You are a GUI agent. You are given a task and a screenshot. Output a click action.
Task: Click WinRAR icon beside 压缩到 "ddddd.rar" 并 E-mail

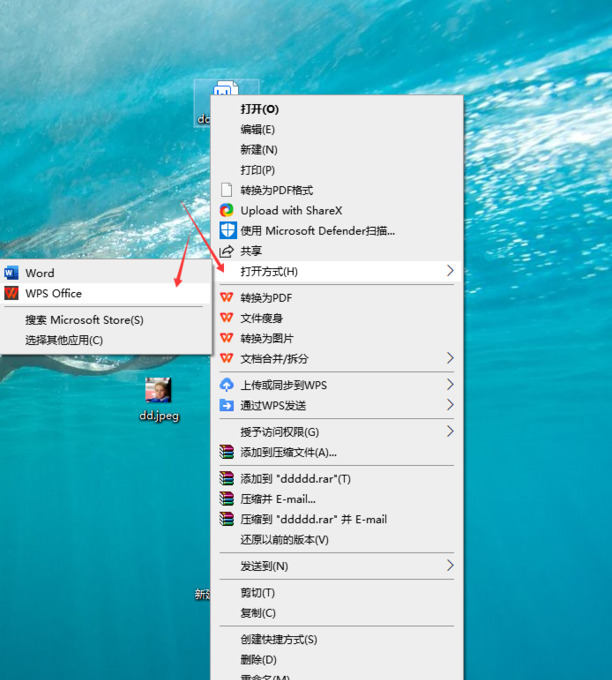tap(226, 519)
